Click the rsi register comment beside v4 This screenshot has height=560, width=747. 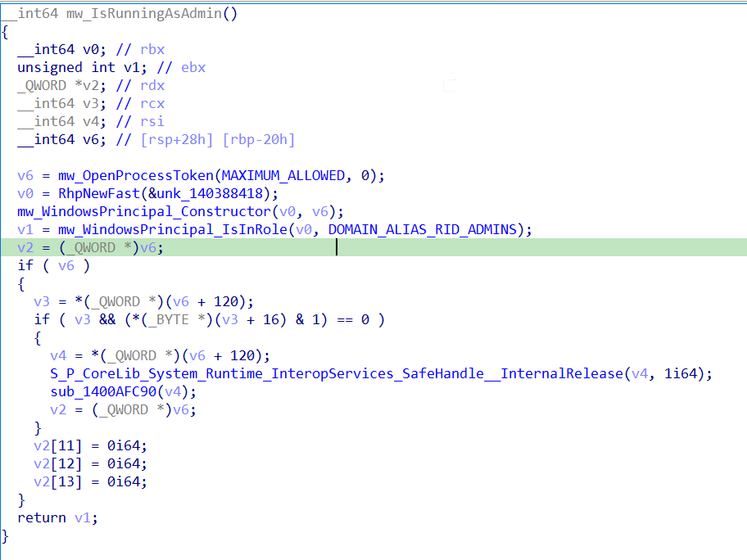pos(151,121)
